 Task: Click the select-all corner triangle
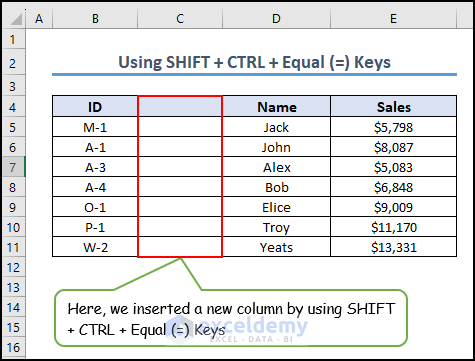(x=15, y=19)
